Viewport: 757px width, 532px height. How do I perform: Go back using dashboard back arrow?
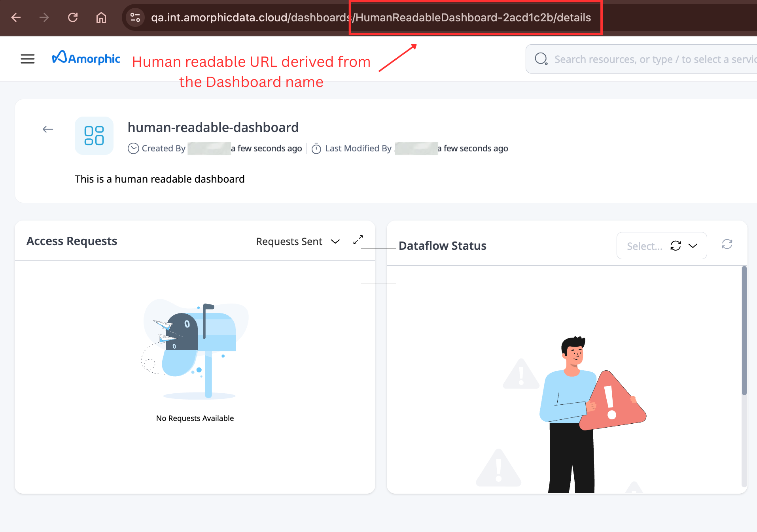click(48, 129)
